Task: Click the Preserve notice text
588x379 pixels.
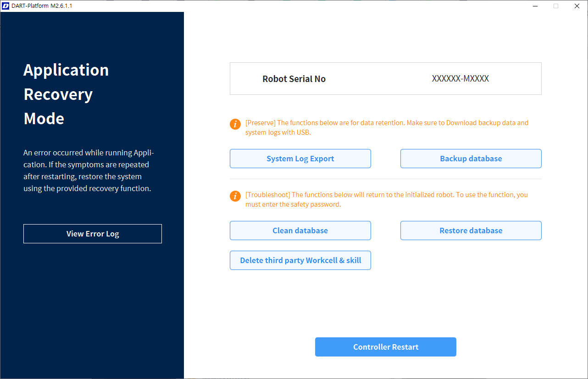Action: click(x=387, y=127)
